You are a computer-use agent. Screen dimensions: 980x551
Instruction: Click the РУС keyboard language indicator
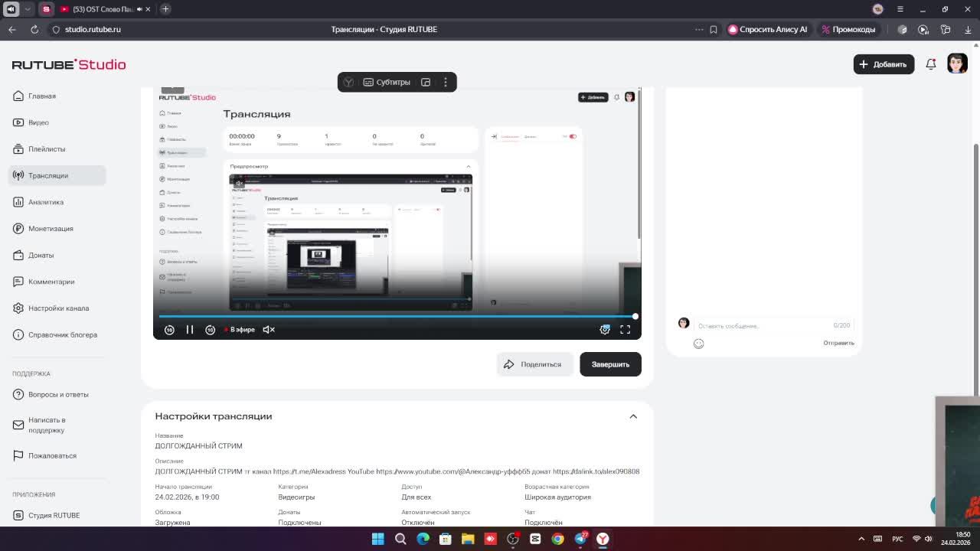897,539
